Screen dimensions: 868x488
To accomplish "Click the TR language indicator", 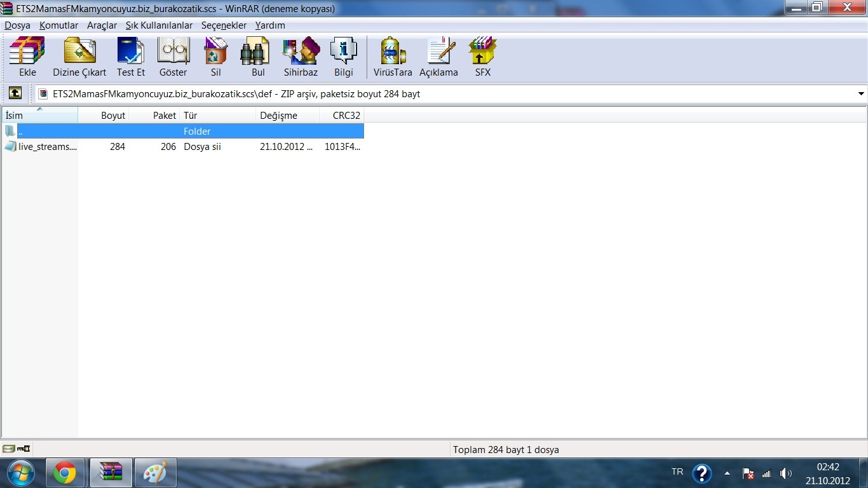I will point(677,471).
